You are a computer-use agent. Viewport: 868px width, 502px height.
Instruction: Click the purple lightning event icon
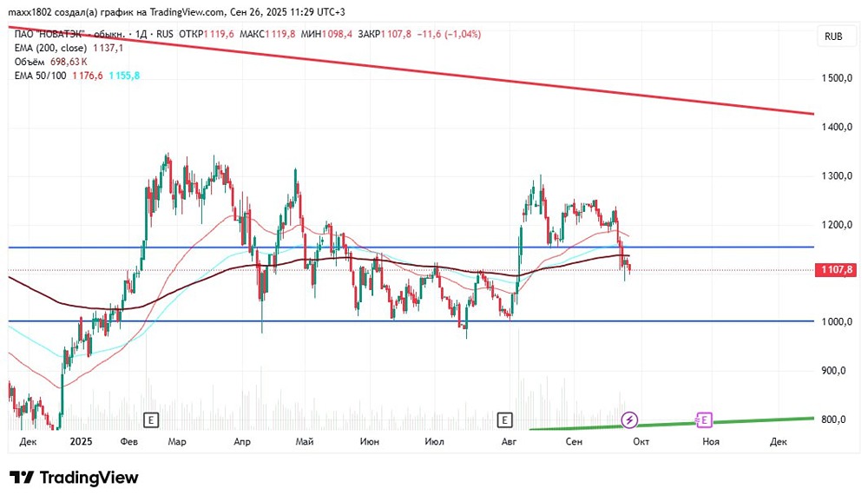628,420
